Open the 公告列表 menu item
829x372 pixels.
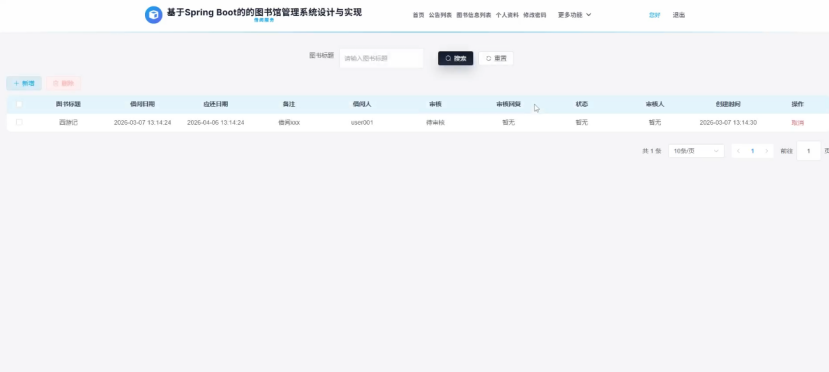coord(440,15)
